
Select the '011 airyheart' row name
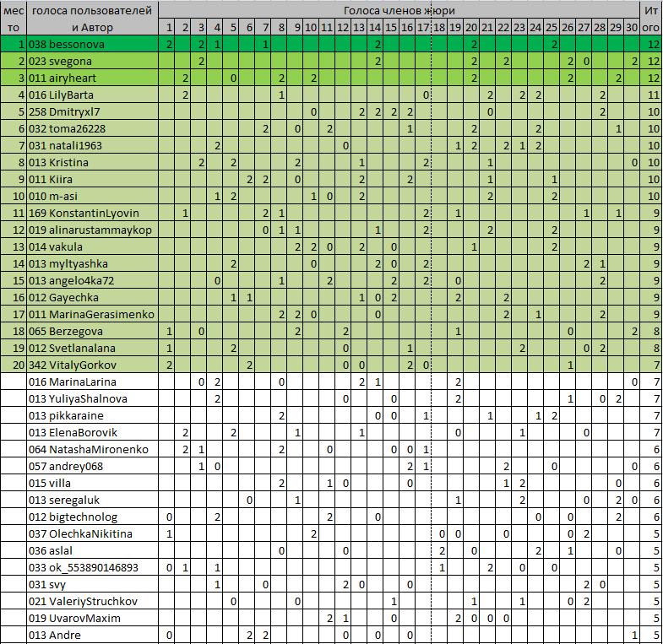click(92, 78)
